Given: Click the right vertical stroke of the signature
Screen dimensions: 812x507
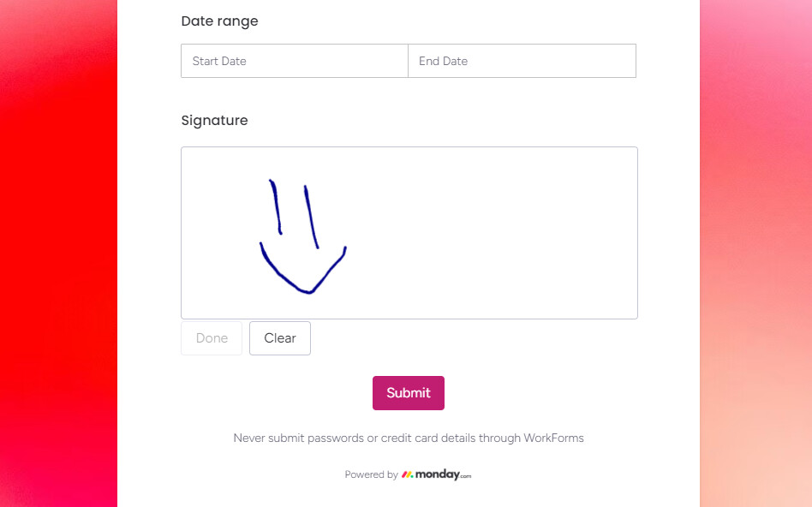Looking at the screenshot, I should tap(311, 217).
